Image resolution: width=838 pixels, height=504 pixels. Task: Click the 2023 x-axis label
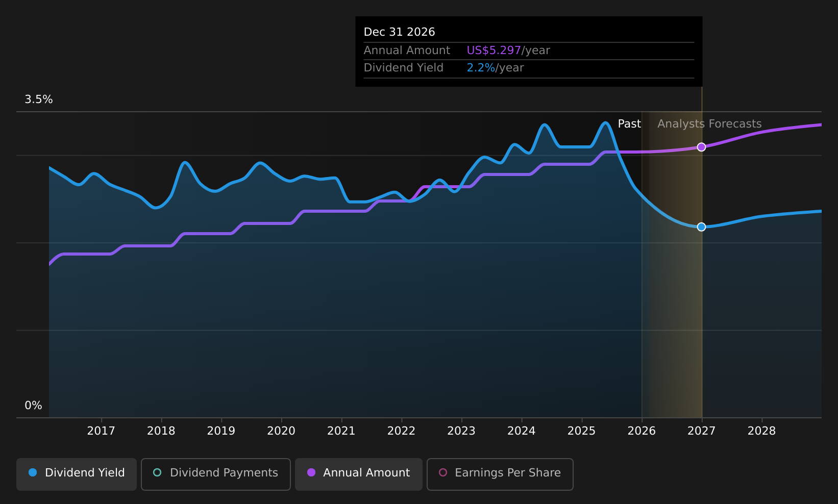point(461,431)
